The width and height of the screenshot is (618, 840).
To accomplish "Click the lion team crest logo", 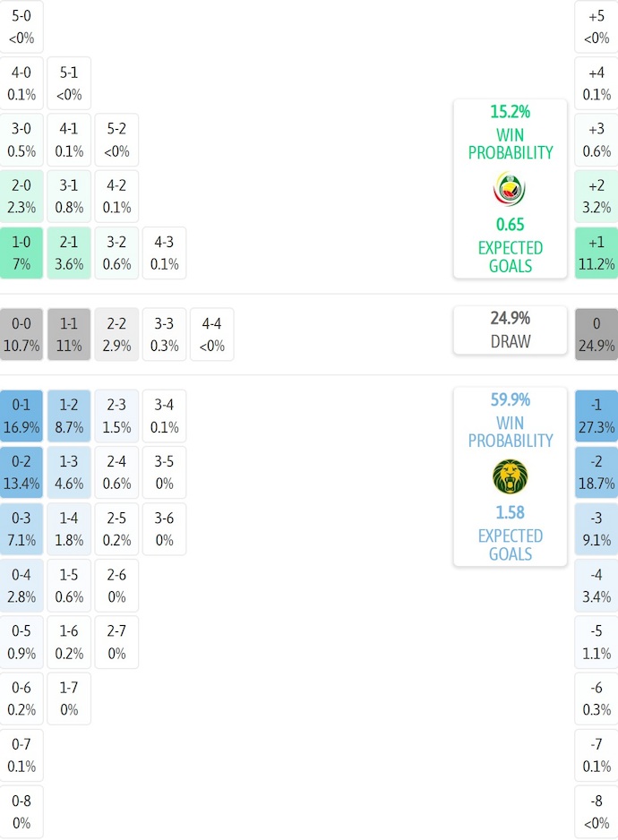I will (510, 476).
